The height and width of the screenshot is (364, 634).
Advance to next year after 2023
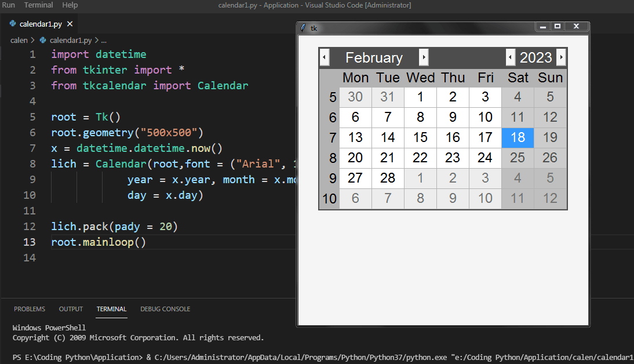[x=561, y=57]
